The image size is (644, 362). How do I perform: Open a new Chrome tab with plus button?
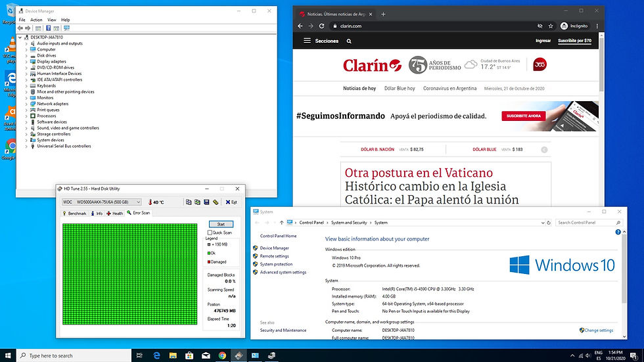[383, 14]
